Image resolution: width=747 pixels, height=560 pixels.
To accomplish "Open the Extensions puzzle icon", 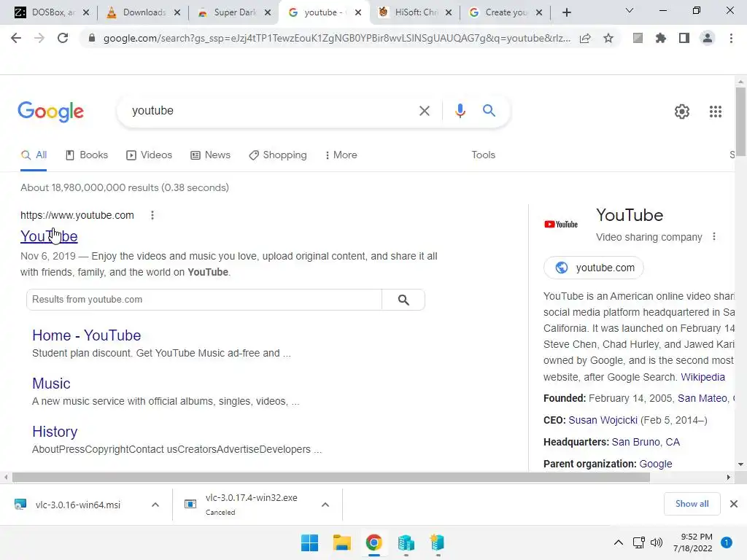I will (661, 38).
